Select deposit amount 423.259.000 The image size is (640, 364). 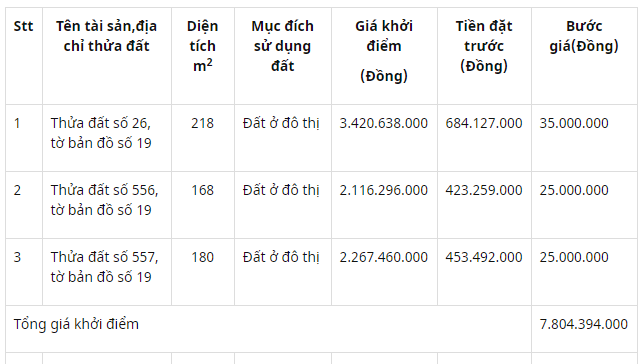(x=484, y=190)
